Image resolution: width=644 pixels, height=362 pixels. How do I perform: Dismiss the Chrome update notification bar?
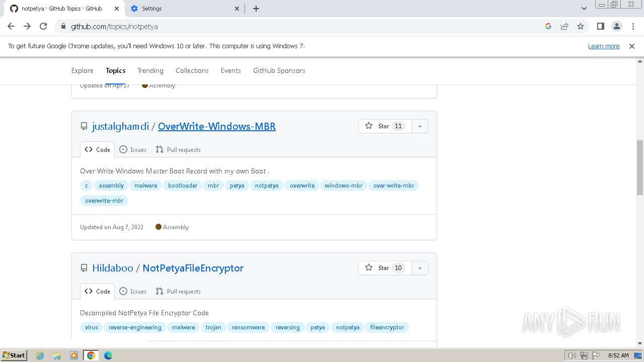tap(632, 46)
